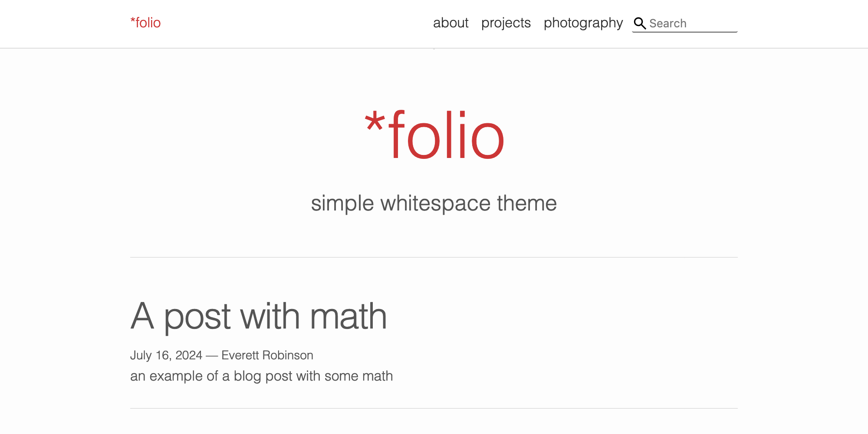Visit the "photography" gallery page

(583, 23)
